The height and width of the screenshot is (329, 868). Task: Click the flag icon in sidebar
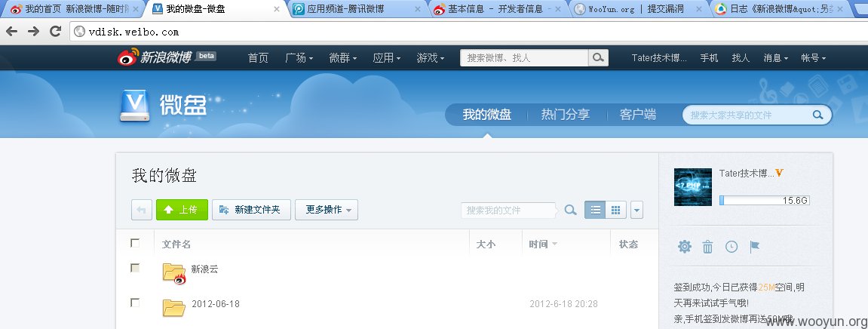coord(755,247)
